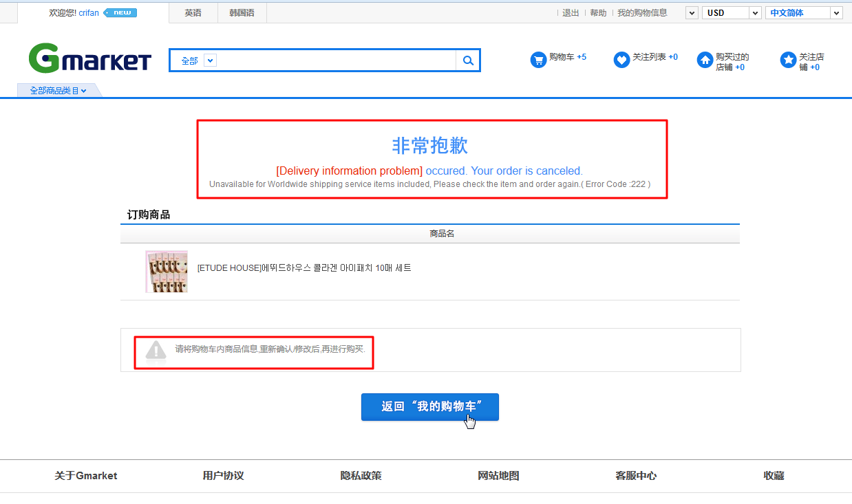This screenshot has height=504, width=852.
Task: Click the 关注店铺 star icon
Action: pyautogui.click(x=787, y=60)
